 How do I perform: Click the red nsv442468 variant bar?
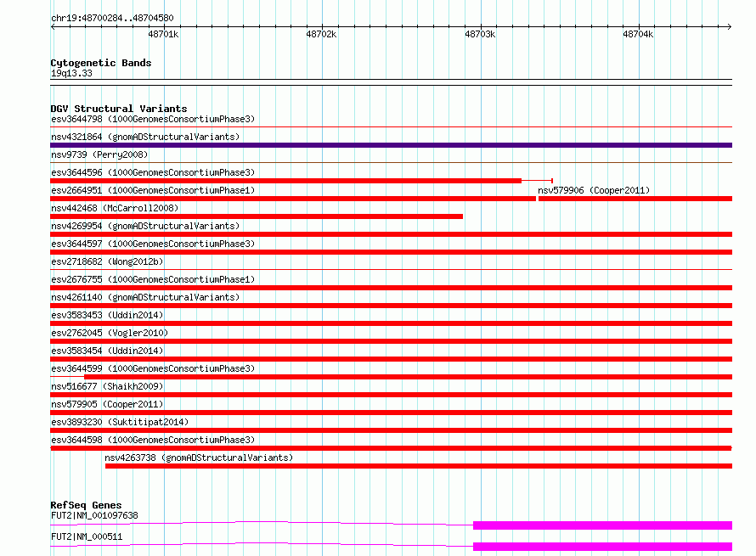click(x=257, y=216)
